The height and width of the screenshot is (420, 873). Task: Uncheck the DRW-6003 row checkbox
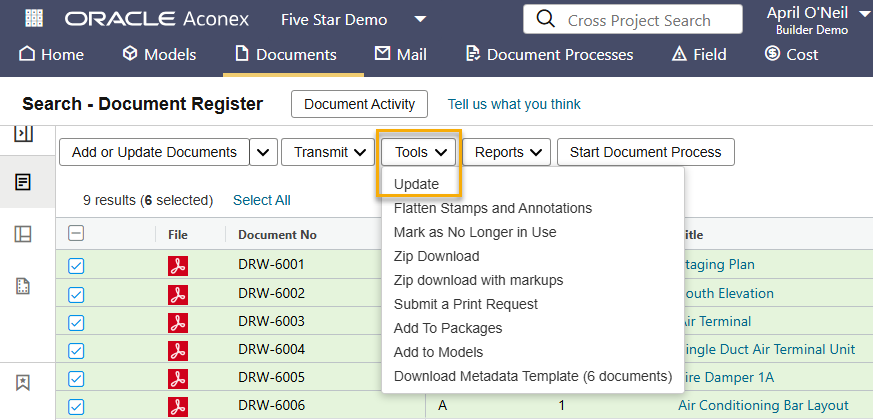coord(76,323)
